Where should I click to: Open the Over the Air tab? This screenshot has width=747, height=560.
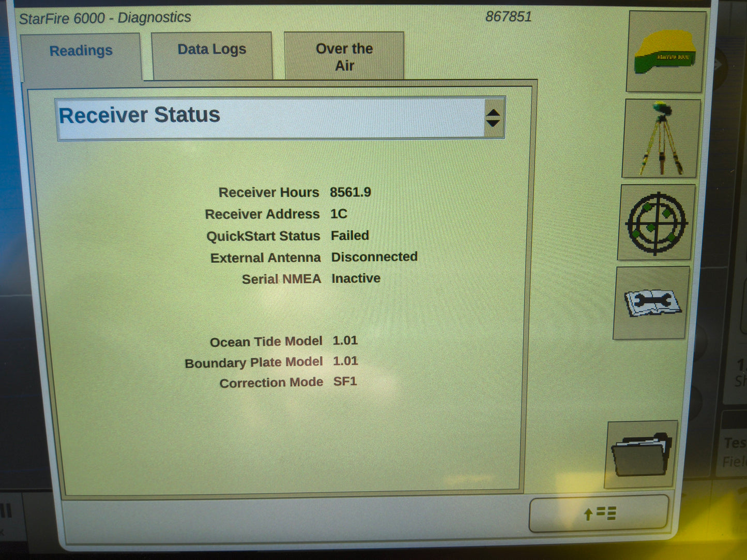pos(344,57)
